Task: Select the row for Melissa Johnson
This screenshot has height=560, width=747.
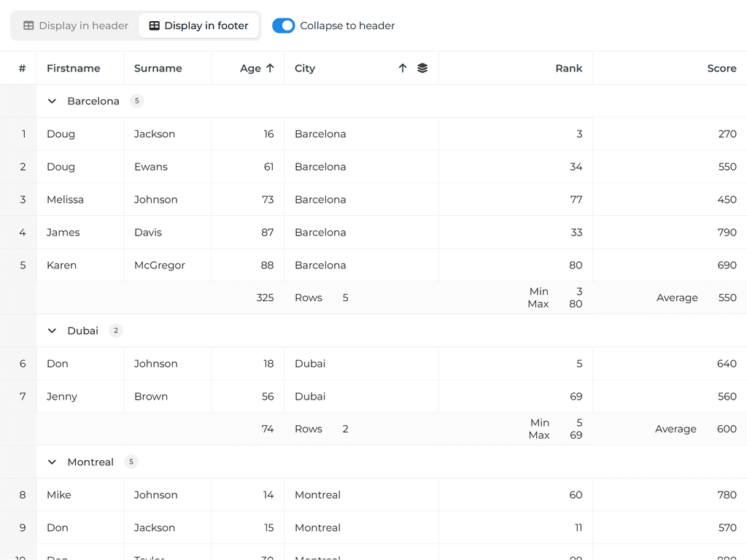Action: pyautogui.click(x=66, y=200)
